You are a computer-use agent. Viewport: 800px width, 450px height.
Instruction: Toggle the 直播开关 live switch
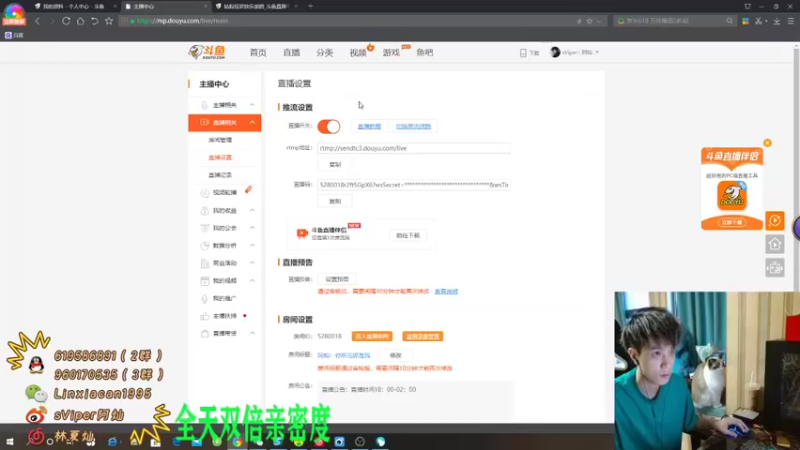pyautogui.click(x=329, y=126)
